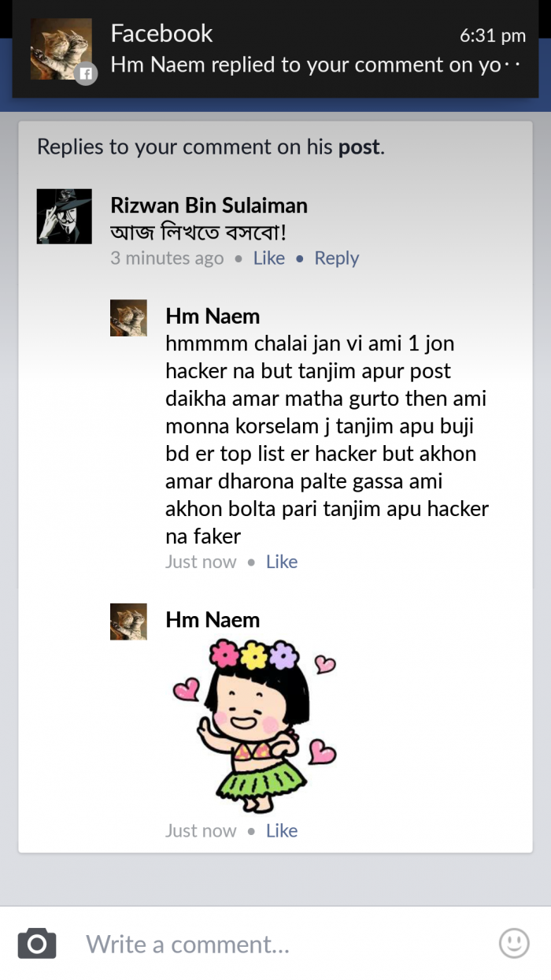
Task: Reply to Rizwan Bin Sulaiman's comment
Action: point(336,258)
